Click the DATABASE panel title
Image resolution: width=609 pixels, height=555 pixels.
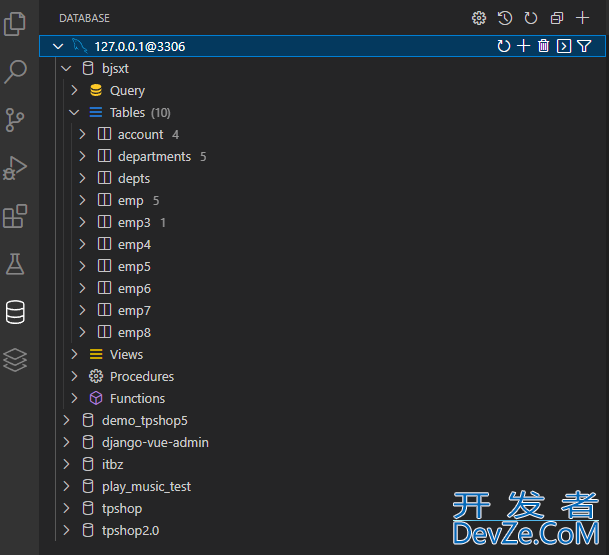(x=84, y=18)
